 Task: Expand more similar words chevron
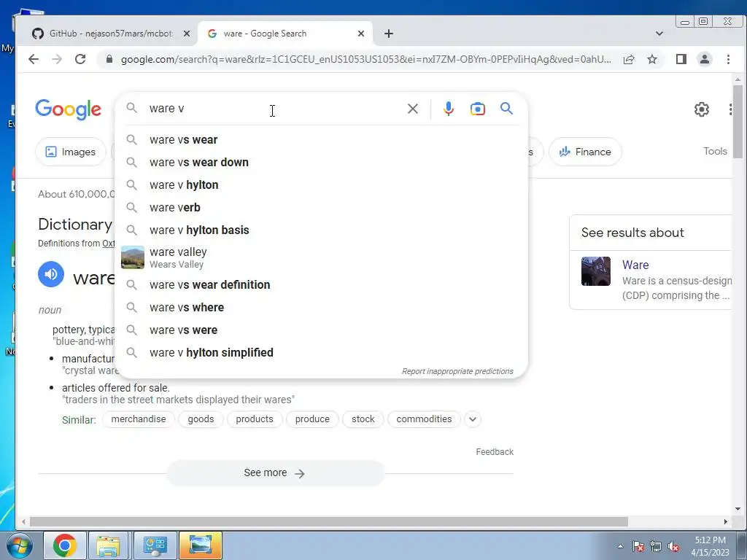click(473, 419)
